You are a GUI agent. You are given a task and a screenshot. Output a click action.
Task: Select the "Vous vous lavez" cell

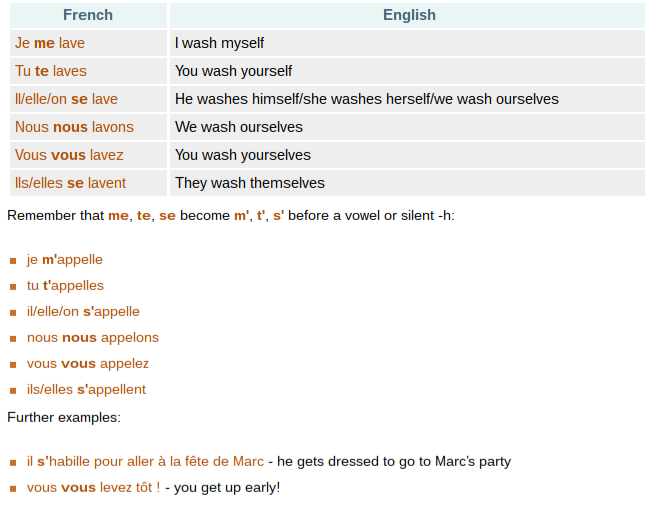pyautogui.click(x=69, y=155)
